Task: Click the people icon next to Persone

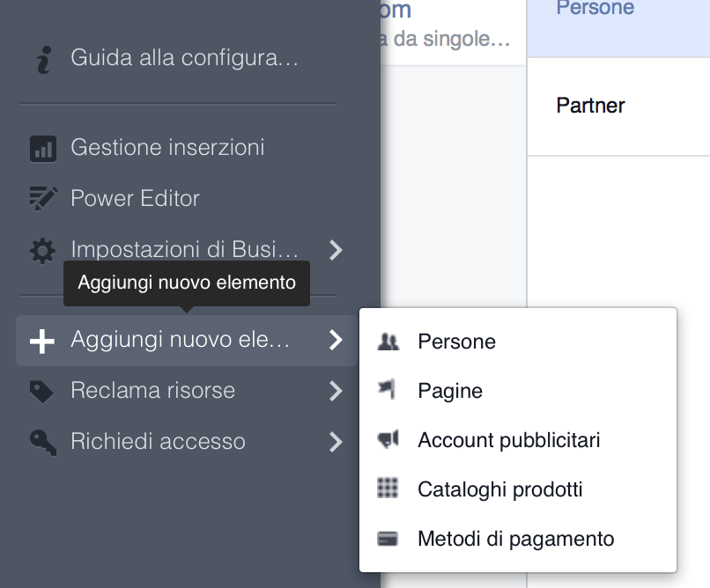Action: (388, 342)
